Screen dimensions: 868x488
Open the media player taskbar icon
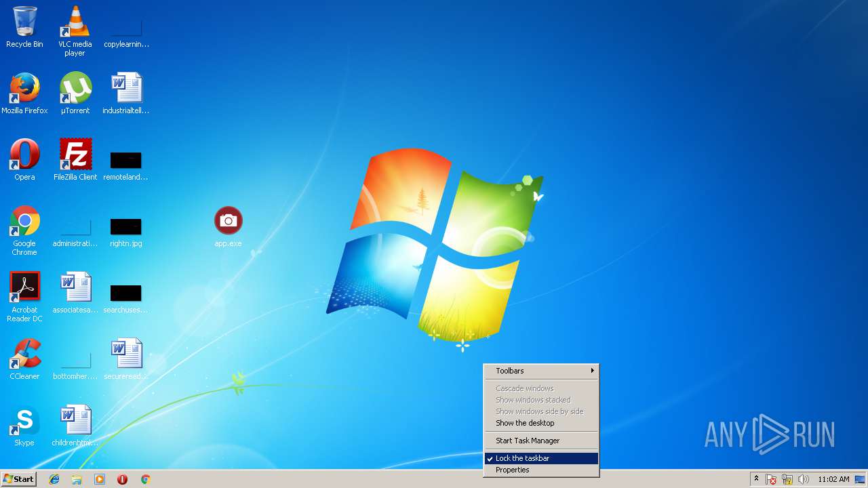pos(100,479)
